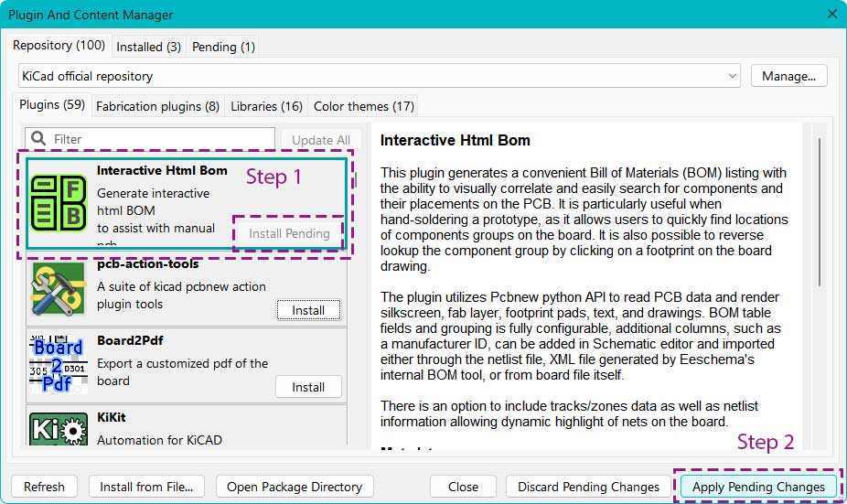Select the Plugins (59) tab
Image resolution: width=847 pixels, height=504 pixels.
52,105
